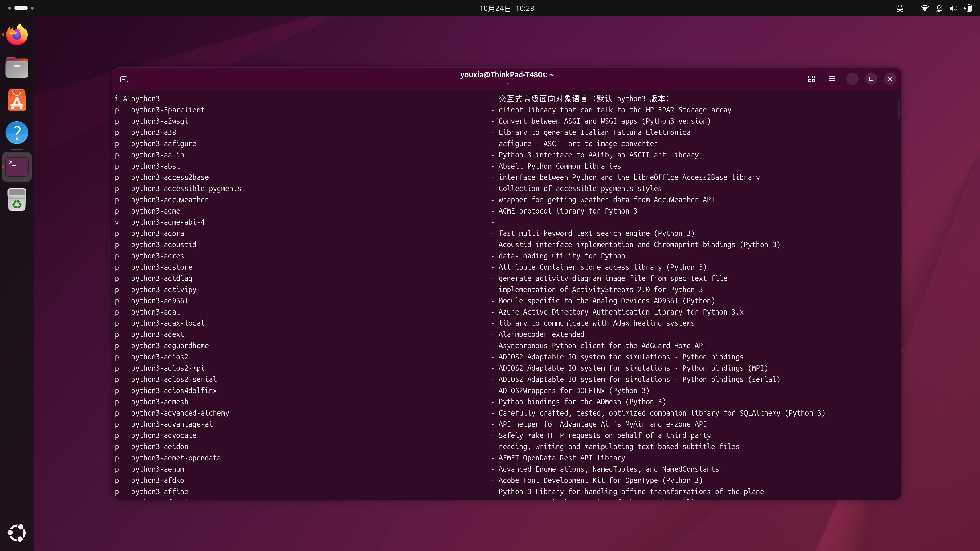The image size is (980, 551).
Task: Select python3-ad9361 package name
Action: point(160,301)
